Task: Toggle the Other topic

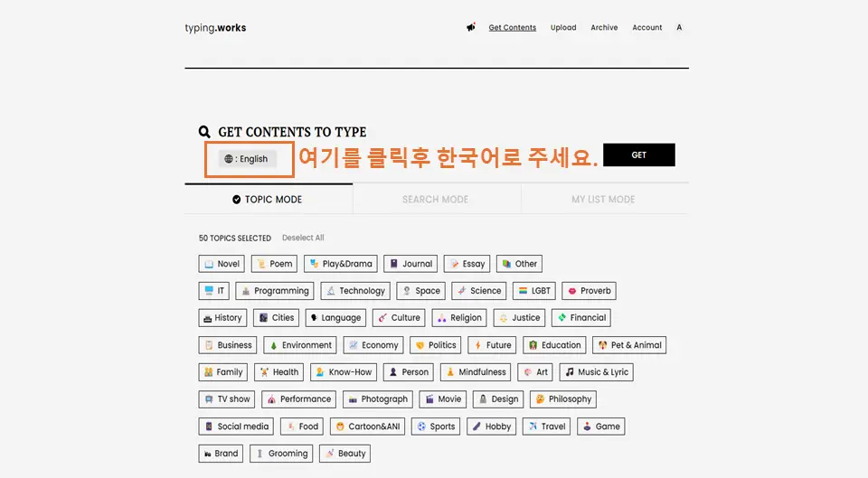Action: (x=519, y=264)
